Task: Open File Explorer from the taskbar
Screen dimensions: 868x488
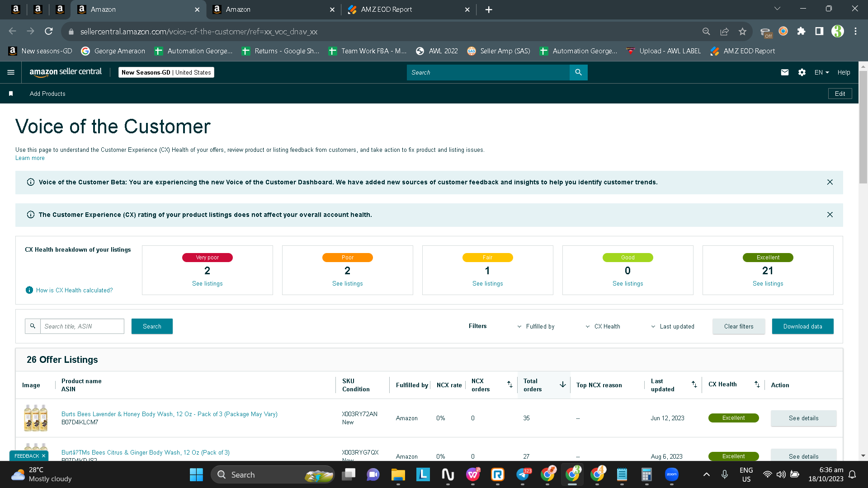Action: coord(398,474)
